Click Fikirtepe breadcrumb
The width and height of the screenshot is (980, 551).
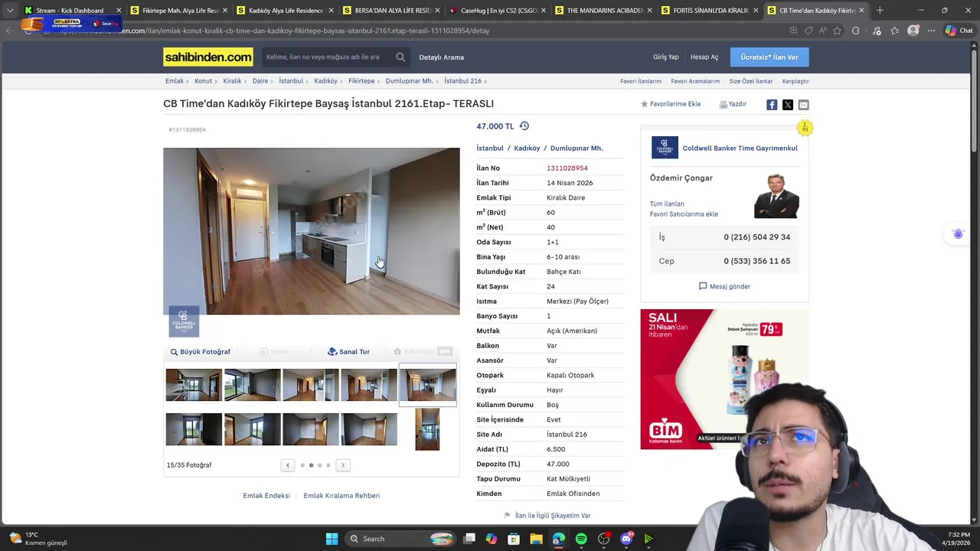(x=361, y=81)
